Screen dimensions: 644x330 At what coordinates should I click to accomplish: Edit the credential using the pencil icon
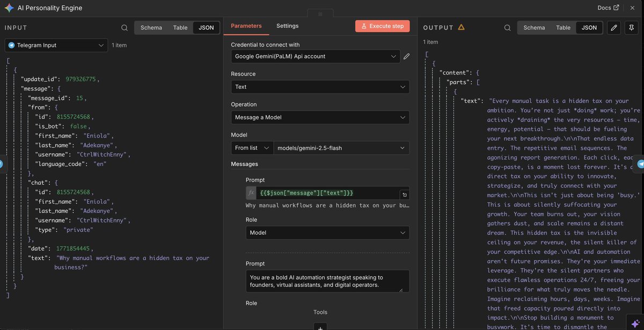point(407,56)
